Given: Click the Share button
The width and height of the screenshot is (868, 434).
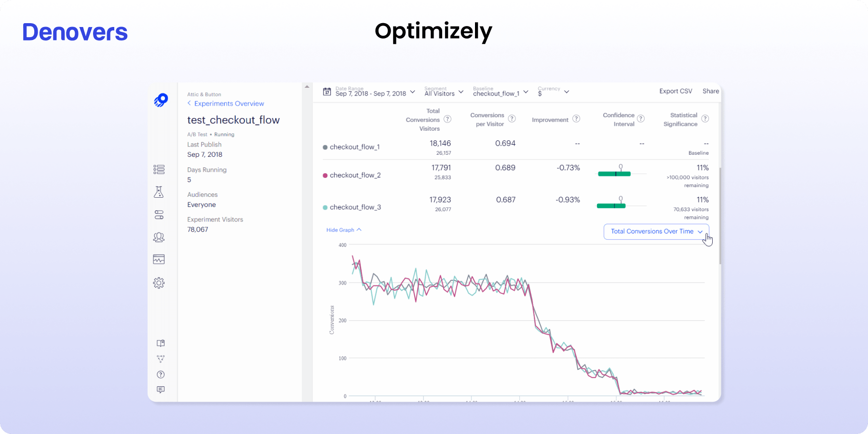Looking at the screenshot, I should 711,91.
